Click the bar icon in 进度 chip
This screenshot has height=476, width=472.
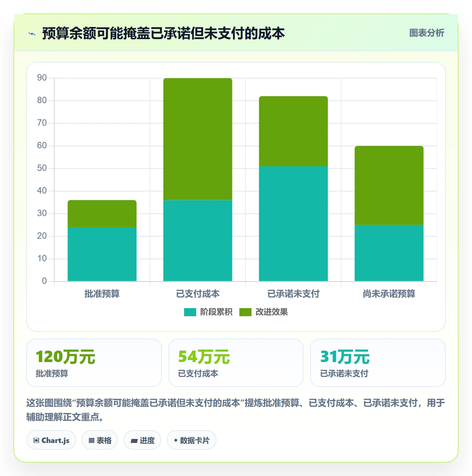click(x=134, y=441)
